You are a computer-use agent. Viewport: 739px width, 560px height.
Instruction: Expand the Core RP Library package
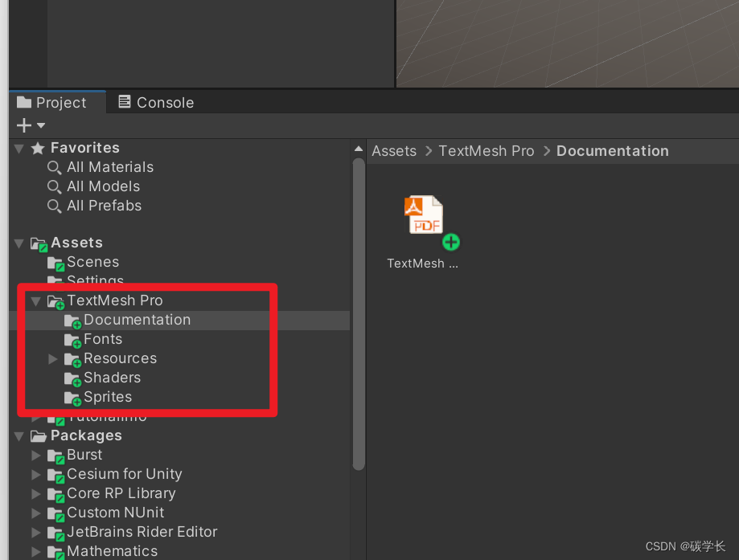36,494
